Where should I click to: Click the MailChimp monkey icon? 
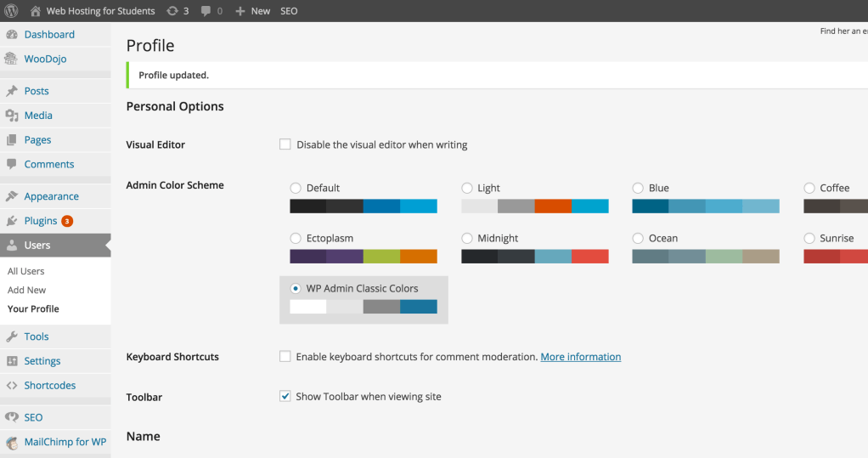[12, 442]
